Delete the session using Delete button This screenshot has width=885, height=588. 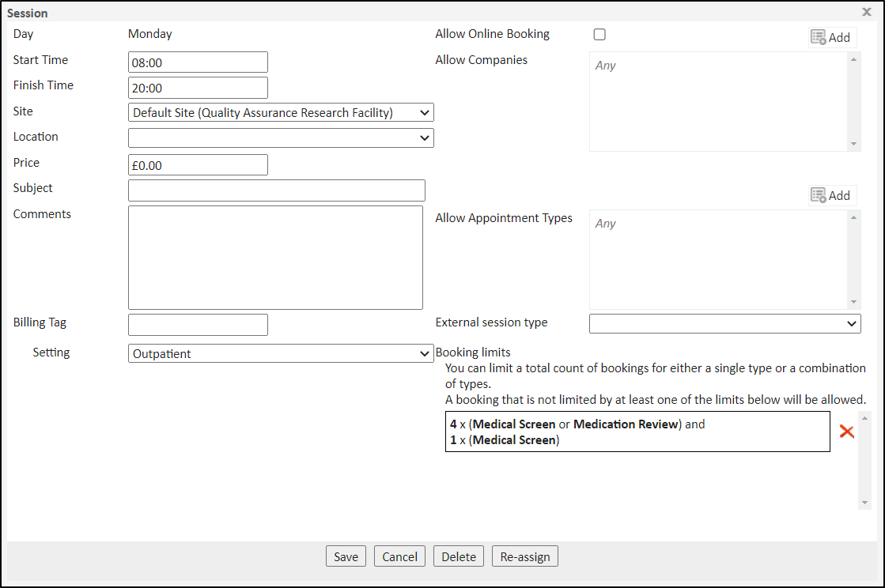(x=459, y=556)
